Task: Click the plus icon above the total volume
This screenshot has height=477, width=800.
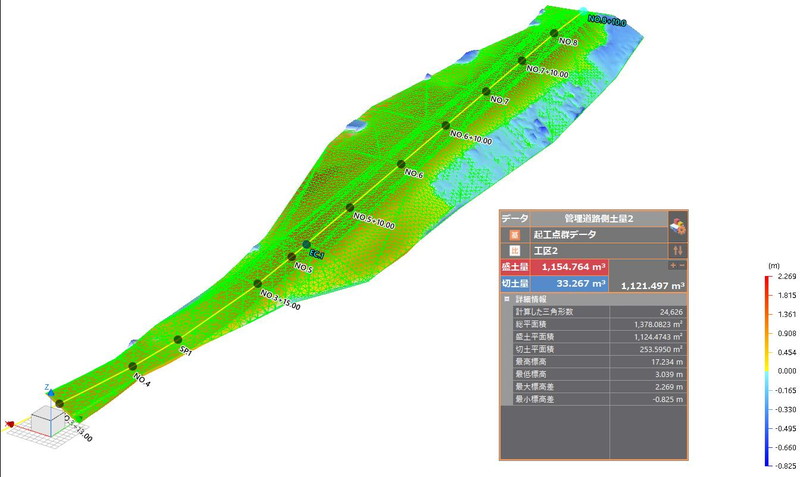Action: point(673,266)
